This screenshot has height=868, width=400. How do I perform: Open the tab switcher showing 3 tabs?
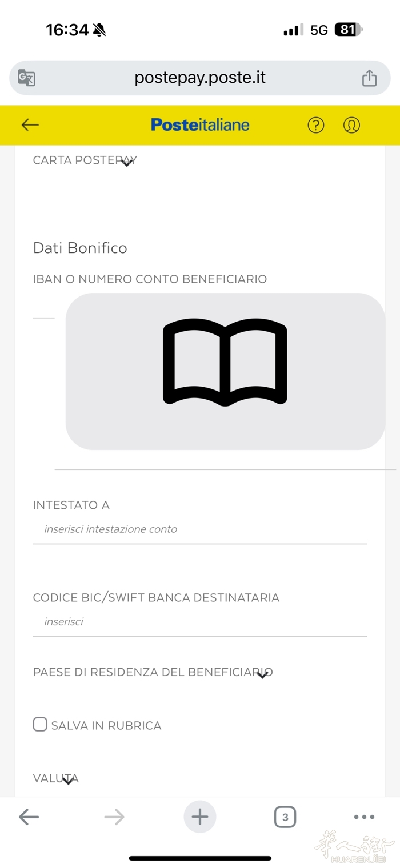click(285, 817)
